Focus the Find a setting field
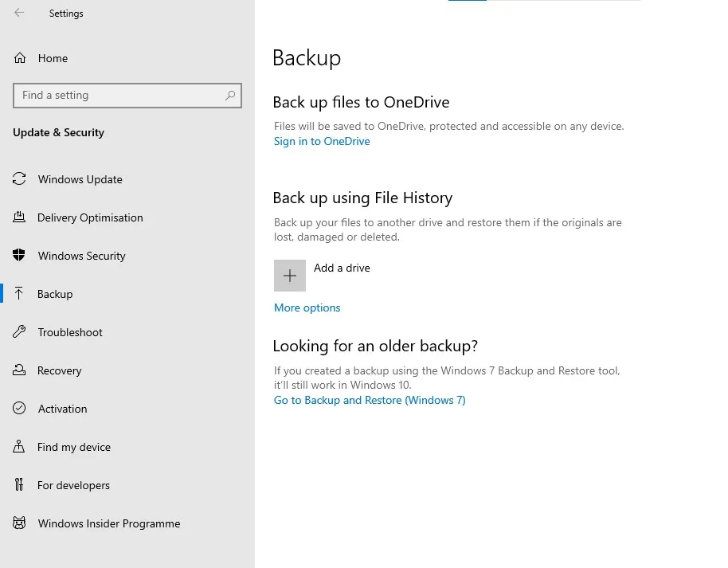The height and width of the screenshot is (568, 728). 127,96
